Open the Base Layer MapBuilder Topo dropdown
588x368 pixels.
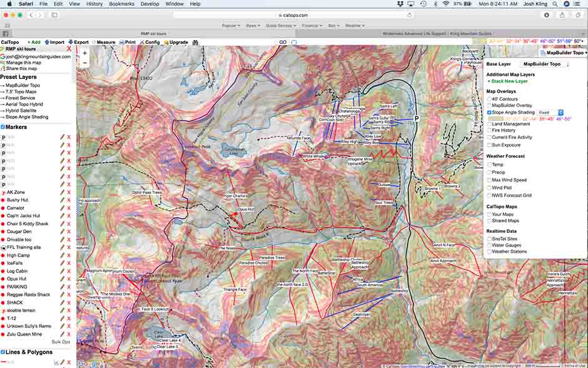coord(543,64)
